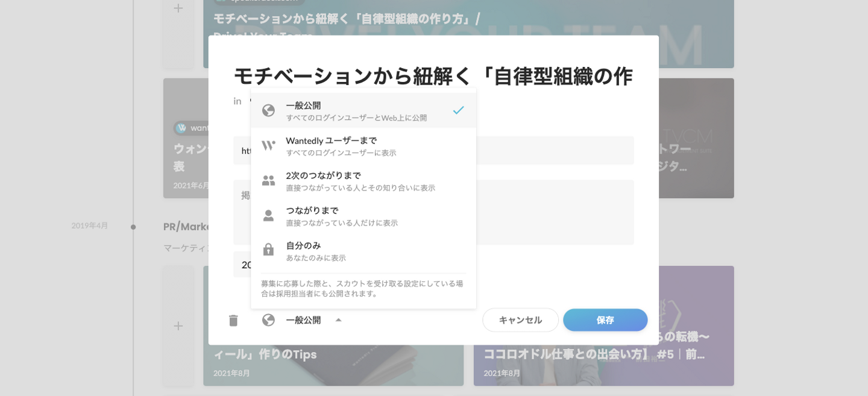Click the plus button beside the bottom background cards

click(178, 326)
